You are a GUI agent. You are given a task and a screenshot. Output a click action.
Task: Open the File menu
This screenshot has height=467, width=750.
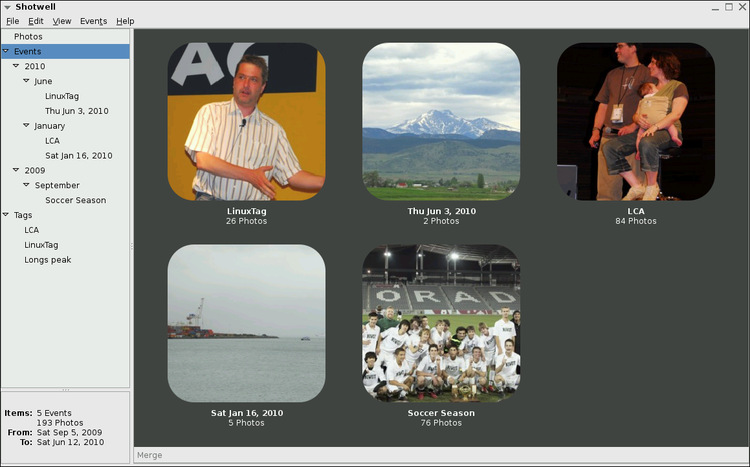(x=12, y=21)
